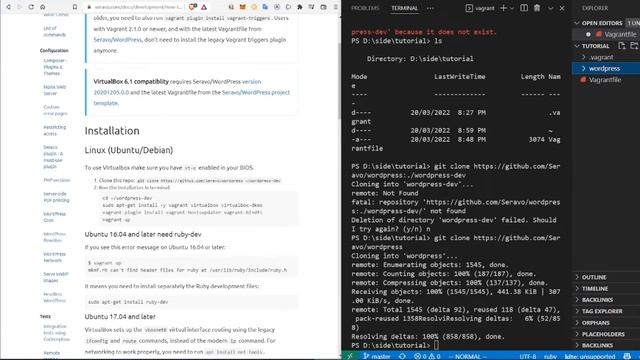Go to browser home page
640x360 pixels.
(42, 7)
